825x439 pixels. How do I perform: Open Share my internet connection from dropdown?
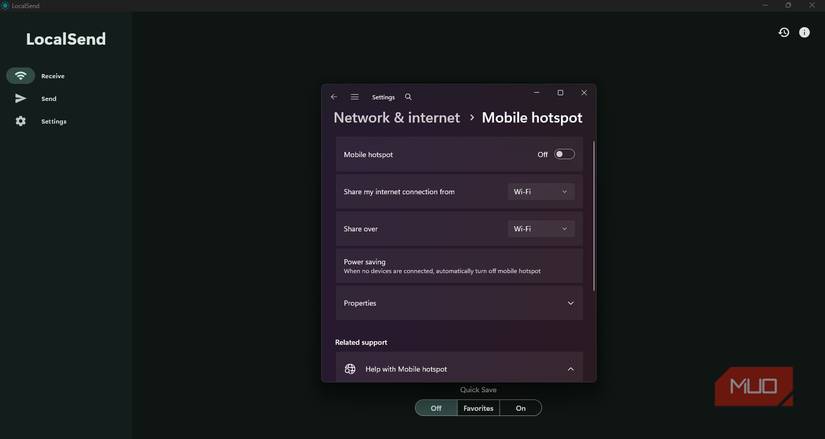point(541,192)
